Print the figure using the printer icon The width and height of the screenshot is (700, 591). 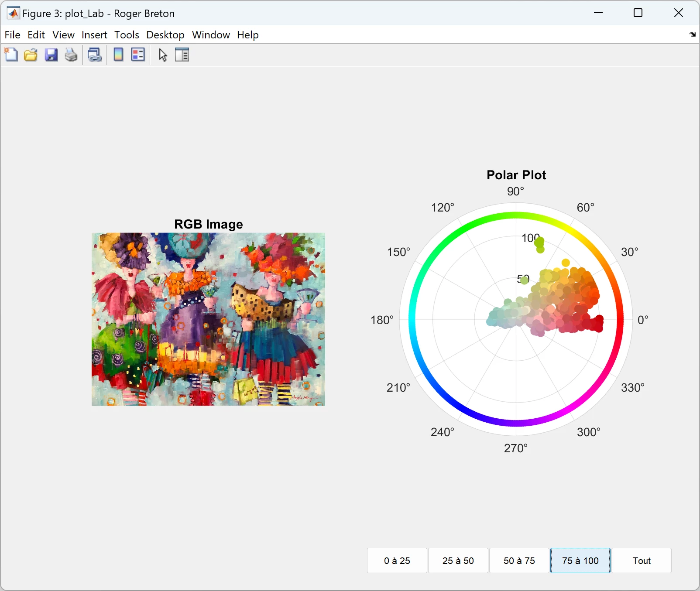coord(71,55)
